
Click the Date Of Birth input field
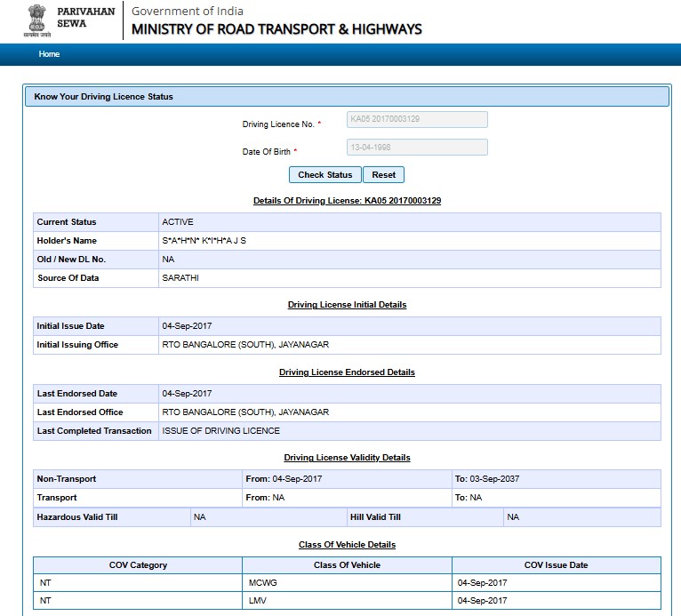tap(417, 148)
